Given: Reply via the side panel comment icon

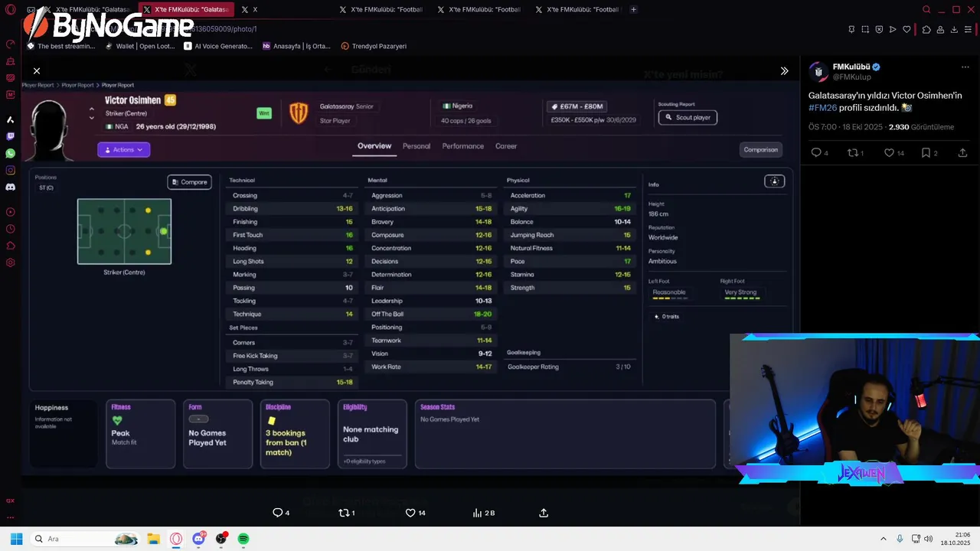Looking at the screenshot, I should click(816, 153).
